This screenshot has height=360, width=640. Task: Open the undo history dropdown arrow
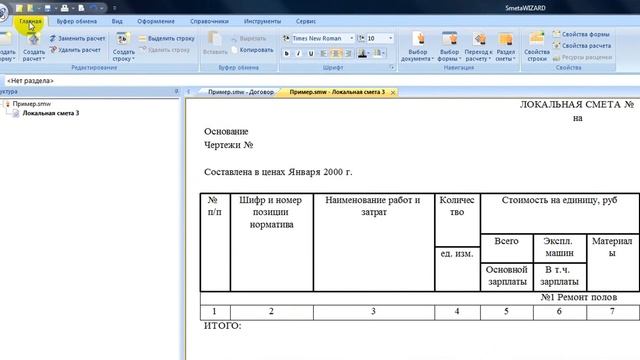click(x=101, y=8)
